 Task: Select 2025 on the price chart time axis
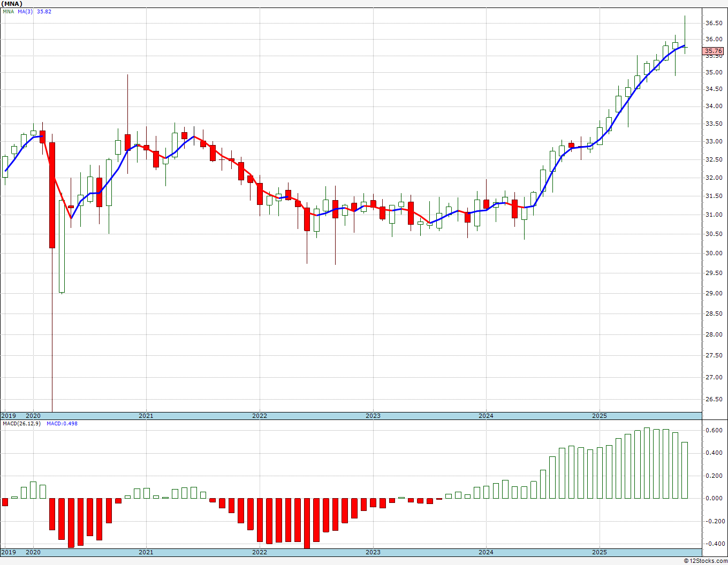point(600,416)
